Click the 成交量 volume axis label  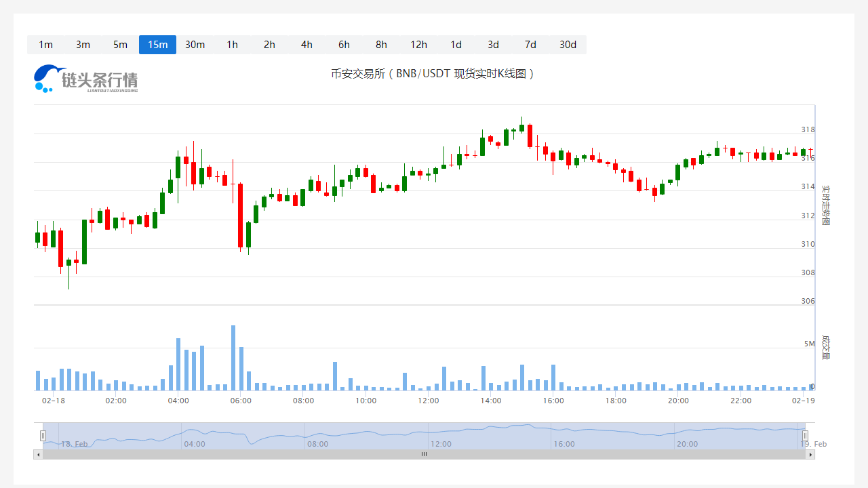pyautogui.click(x=825, y=346)
